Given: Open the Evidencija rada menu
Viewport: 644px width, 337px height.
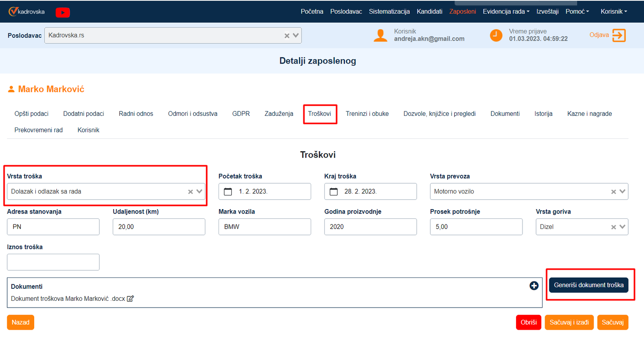Looking at the screenshot, I should click(x=506, y=12).
